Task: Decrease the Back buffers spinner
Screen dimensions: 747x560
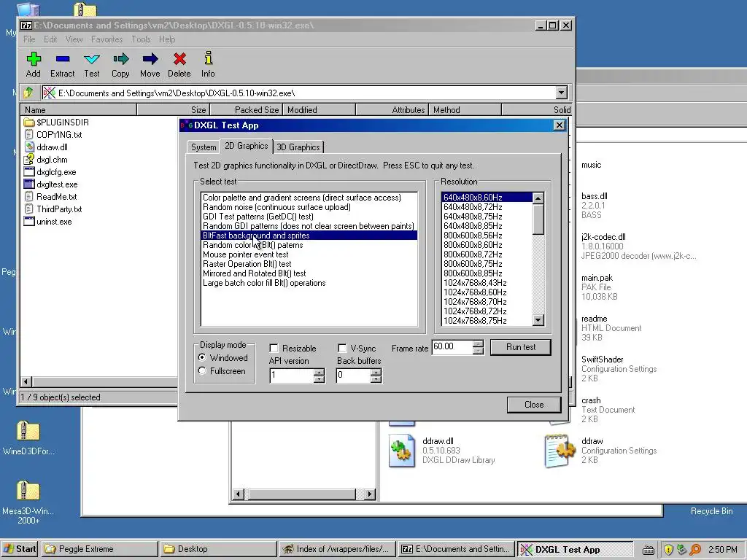Action: pyautogui.click(x=376, y=379)
